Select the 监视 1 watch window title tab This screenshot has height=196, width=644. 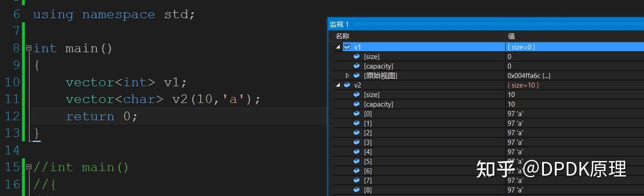coord(339,24)
